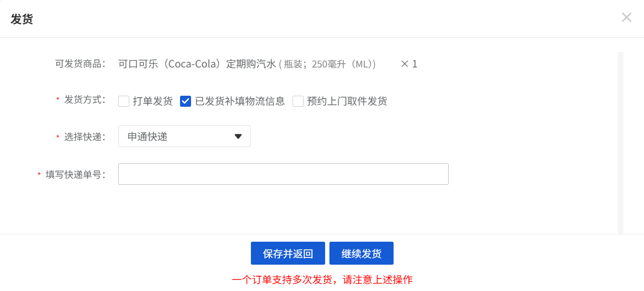Click the 已发货补填物流信息 label text

(x=240, y=101)
